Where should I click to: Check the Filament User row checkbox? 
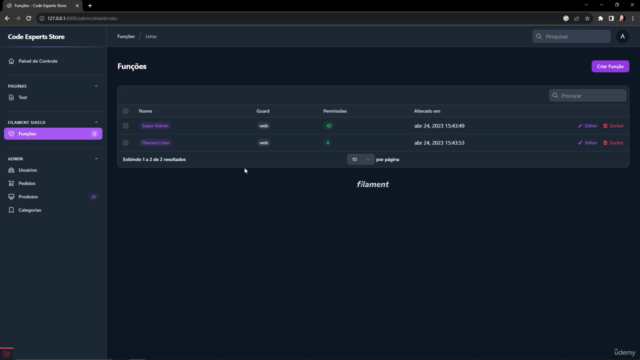tap(126, 143)
